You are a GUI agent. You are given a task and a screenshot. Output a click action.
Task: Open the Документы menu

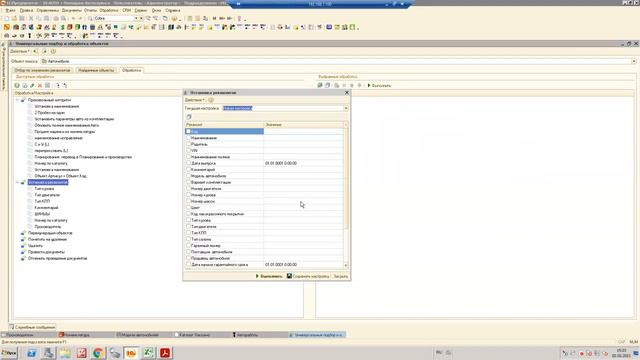(72, 10)
